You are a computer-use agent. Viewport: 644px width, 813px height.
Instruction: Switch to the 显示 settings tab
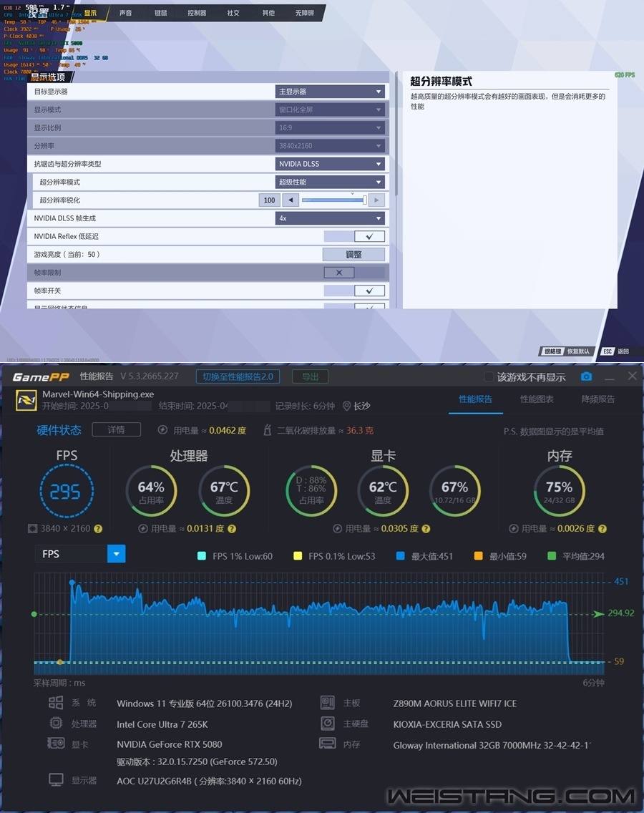click(90, 13)
